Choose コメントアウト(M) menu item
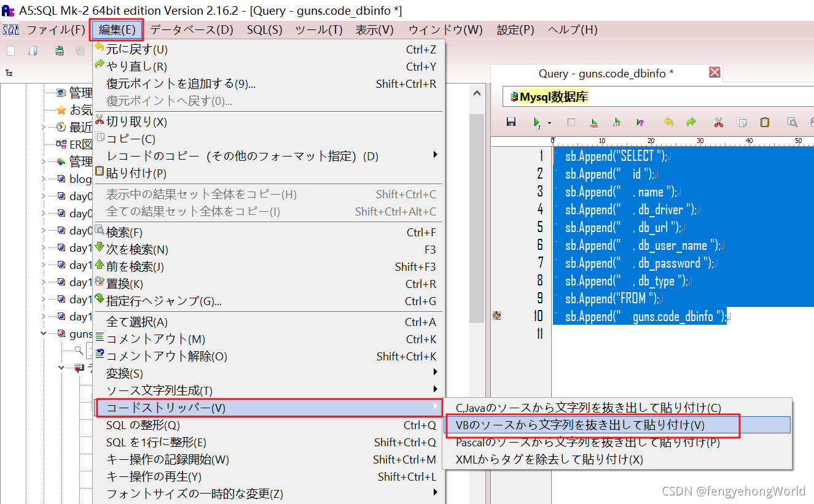 268,339
